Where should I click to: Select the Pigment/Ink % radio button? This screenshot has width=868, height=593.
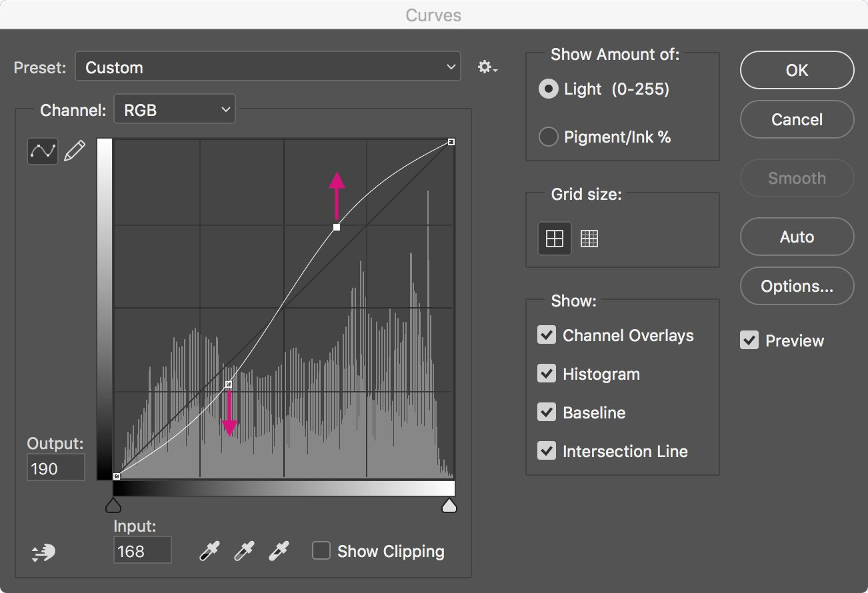[x=548, y=137]
